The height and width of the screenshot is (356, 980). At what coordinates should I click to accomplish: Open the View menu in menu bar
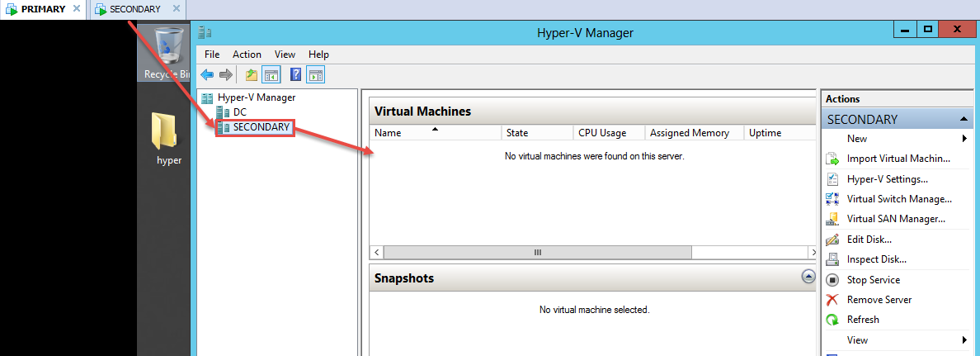point(285,55)
